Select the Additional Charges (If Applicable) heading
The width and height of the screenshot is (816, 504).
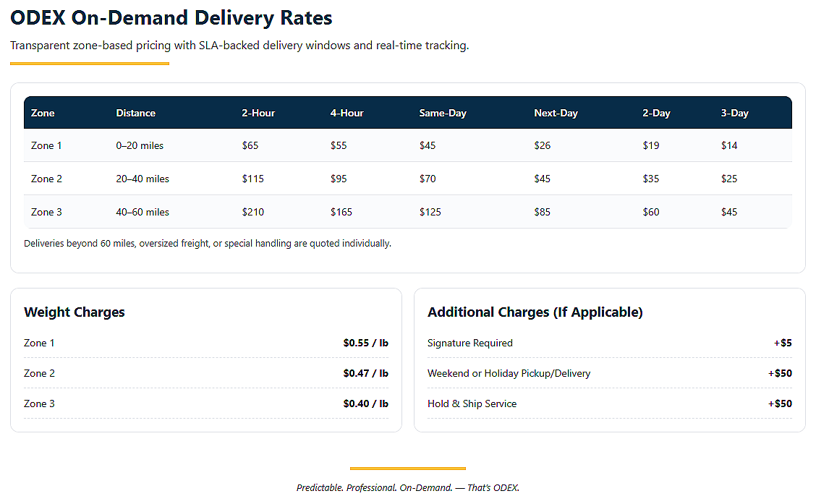click(x=535, y=312)
